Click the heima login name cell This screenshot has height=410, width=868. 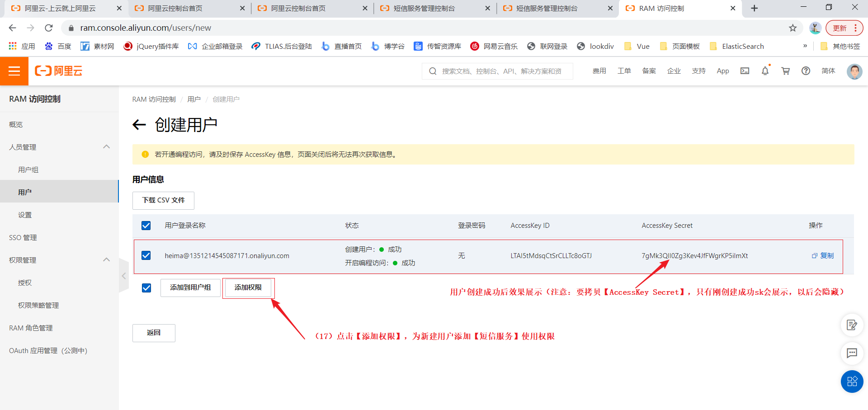(x=227, y=256)
